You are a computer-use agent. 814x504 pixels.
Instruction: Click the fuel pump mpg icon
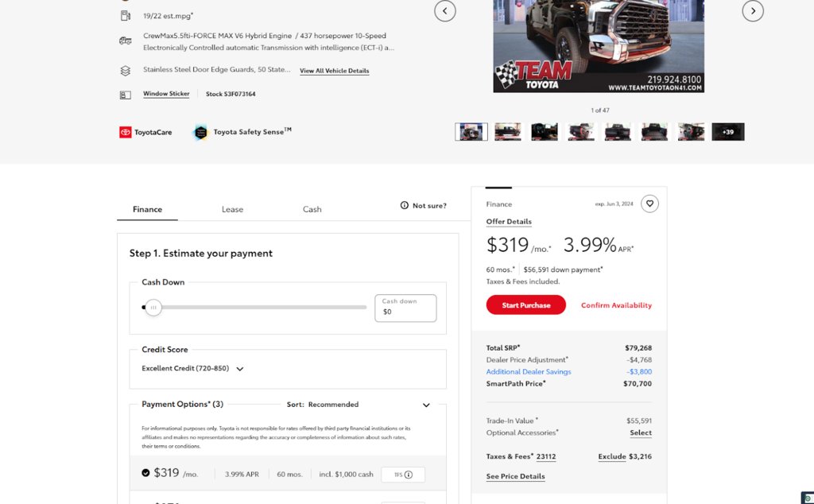pyautogui.click(x=125, y=16)
